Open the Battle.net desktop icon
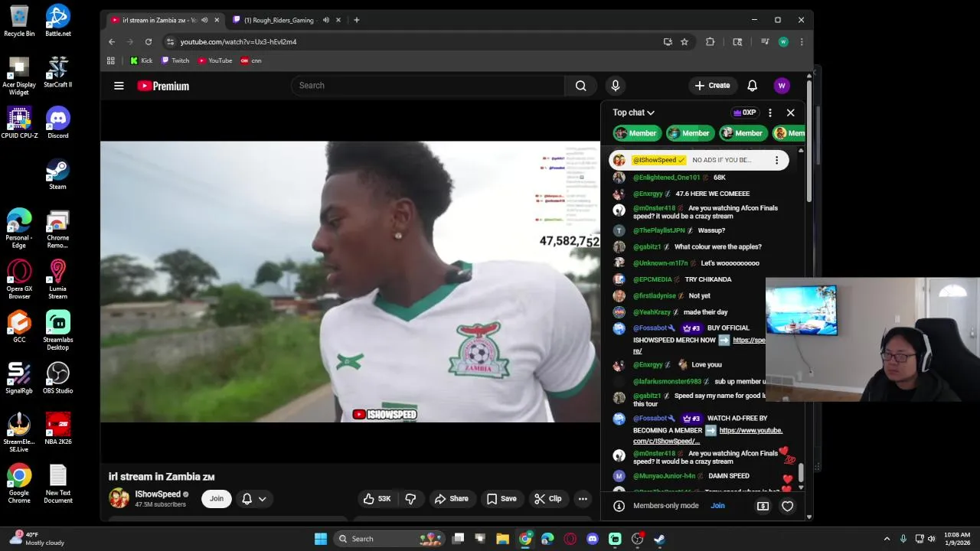 click(x=57, y=21)
